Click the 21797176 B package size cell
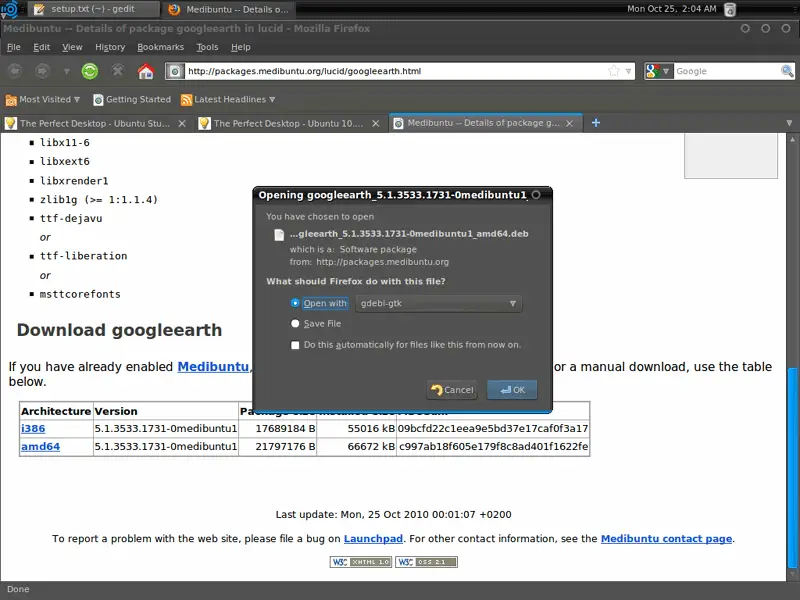 [278, 446]
